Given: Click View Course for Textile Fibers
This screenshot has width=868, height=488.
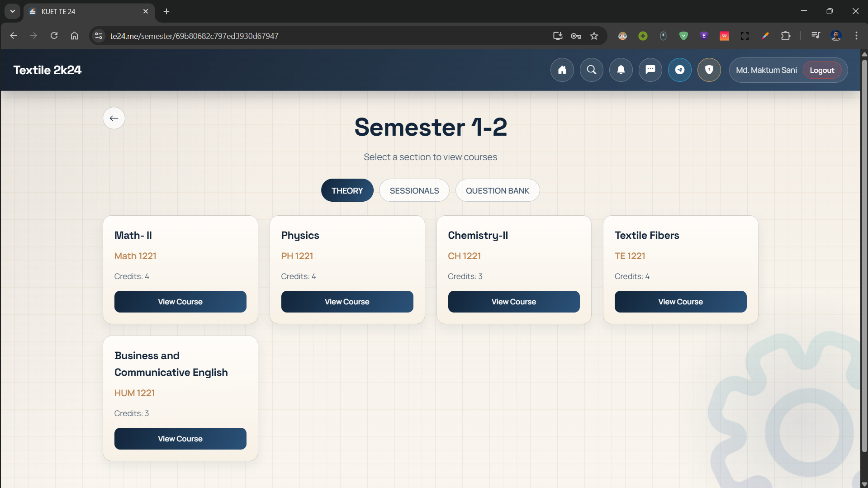Looking at the screenshot, I should pyautogui.click(x=680, y=302).
